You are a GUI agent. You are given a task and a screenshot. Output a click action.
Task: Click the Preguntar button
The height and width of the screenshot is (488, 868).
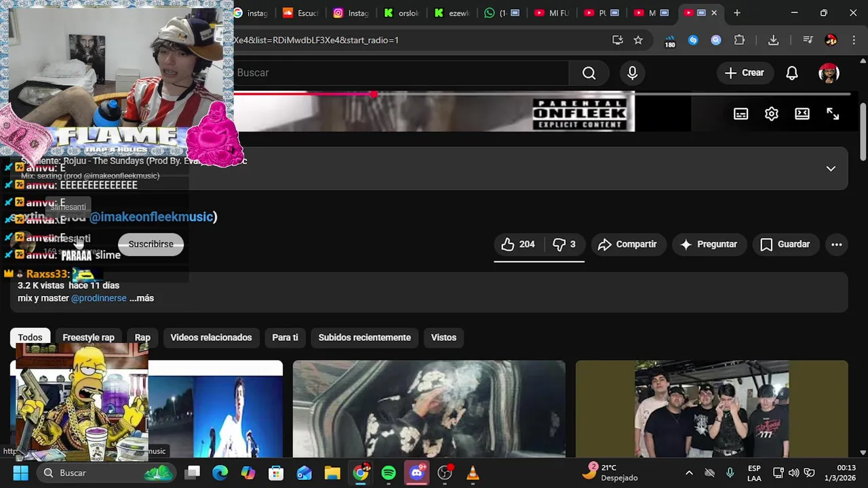(709, 244)
